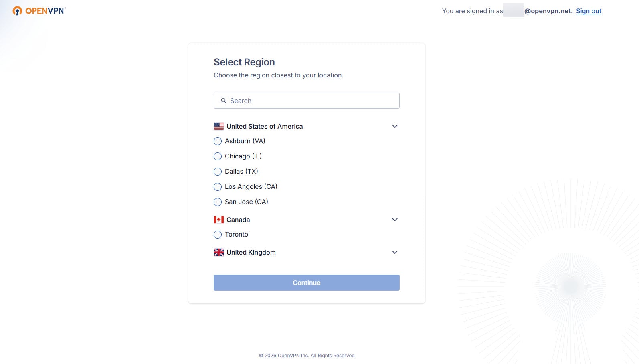This screenshot has width=639, height=364.
Task: Click the Canada flag icon
Action: [x=219, y=220]
